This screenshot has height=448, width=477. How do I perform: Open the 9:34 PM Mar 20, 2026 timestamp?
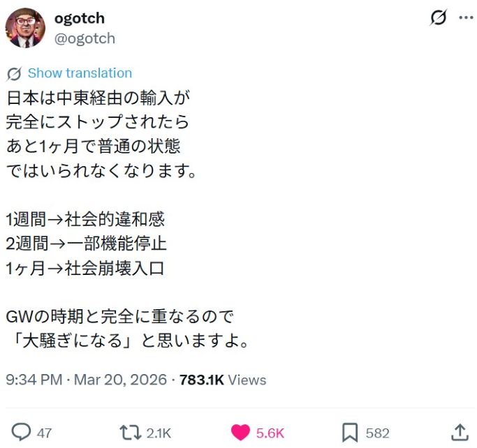86,380
